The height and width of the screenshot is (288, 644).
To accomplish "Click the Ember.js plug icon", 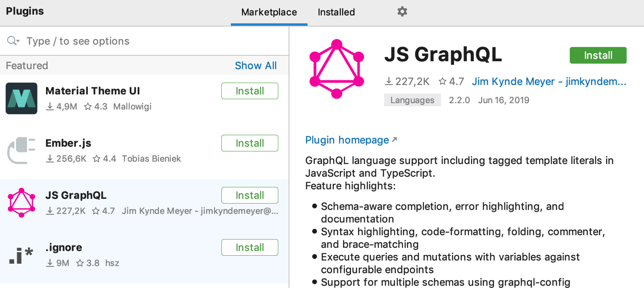I will point(21,150).
